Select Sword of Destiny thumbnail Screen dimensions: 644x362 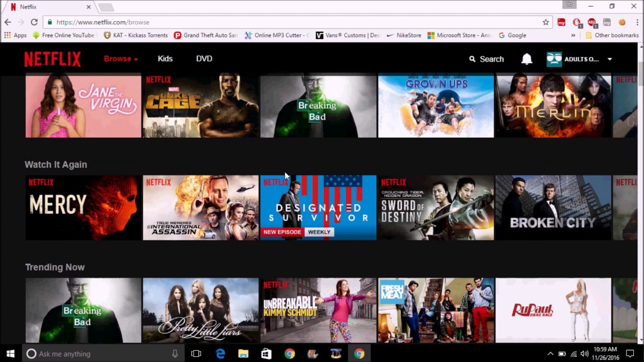pos(436,208)
